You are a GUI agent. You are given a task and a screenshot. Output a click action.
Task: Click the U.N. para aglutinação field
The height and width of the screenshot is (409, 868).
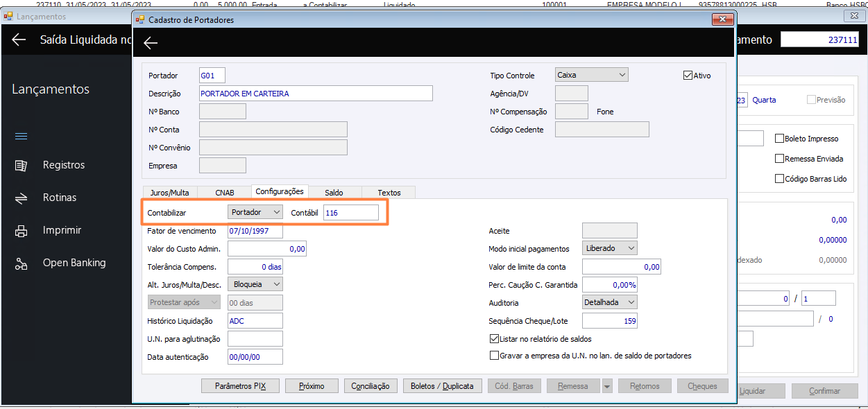coord(255,338)
